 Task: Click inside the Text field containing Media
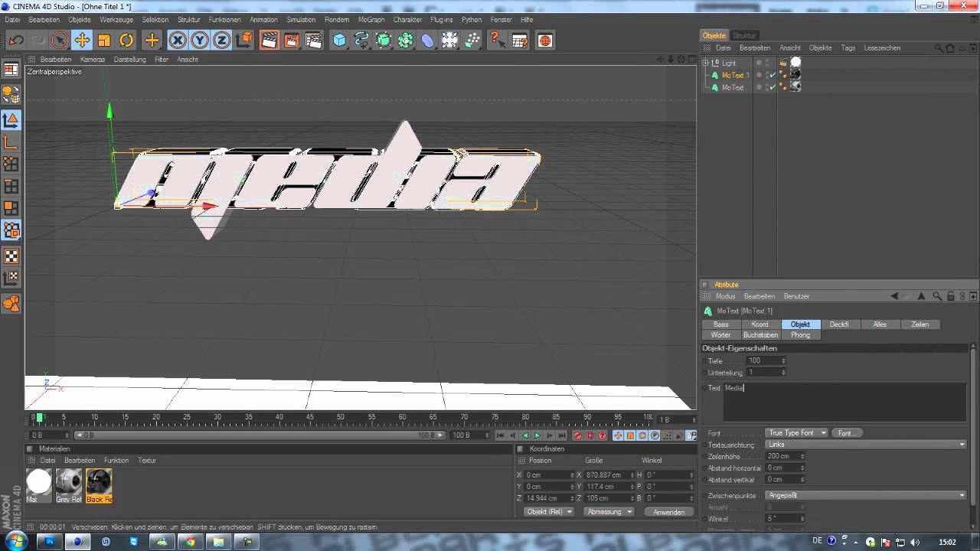844,402
